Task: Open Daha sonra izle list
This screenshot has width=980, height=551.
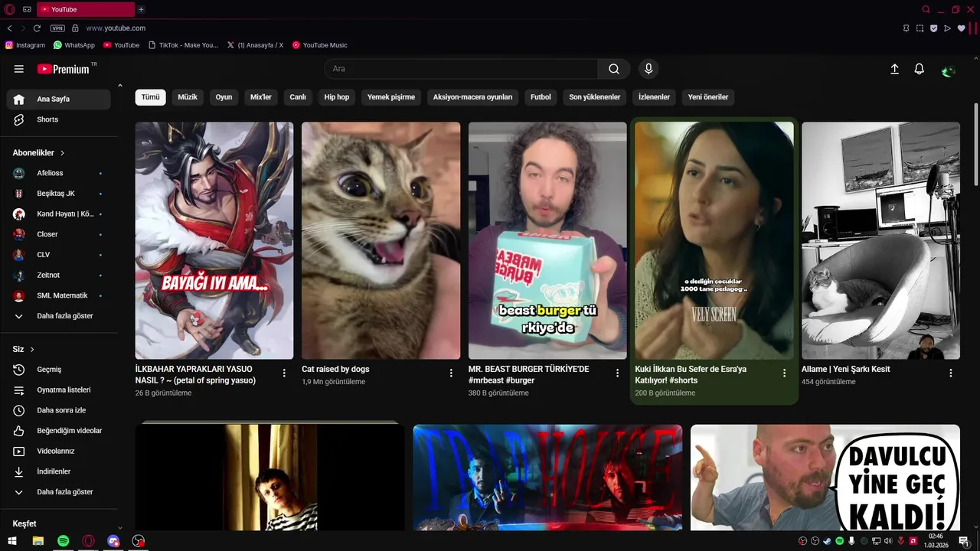Action: pyautogui.click(x=58, y=410)
